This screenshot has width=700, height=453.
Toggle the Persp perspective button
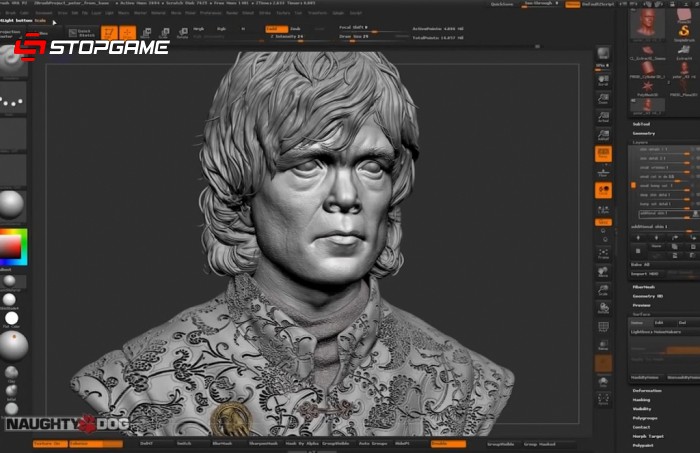click(x=603, y=154)
